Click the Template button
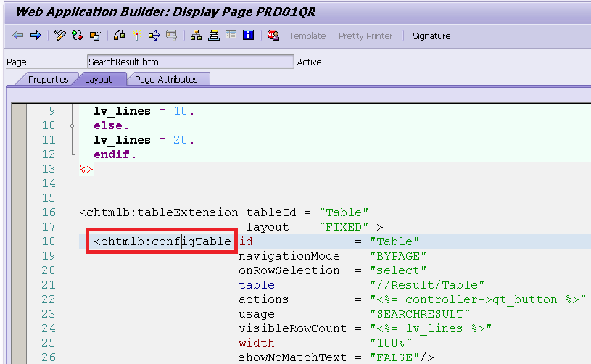The image size is (591, 364). (x=307, y=36)
